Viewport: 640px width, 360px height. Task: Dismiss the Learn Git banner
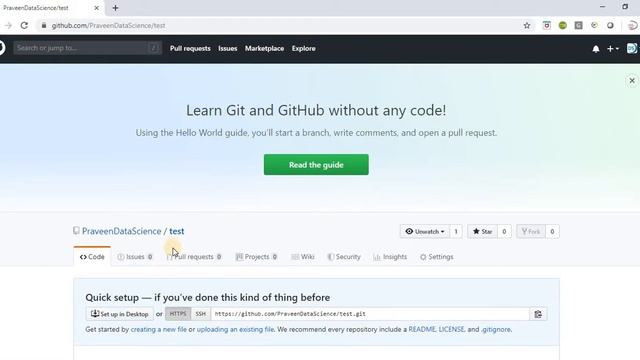click(631, 81)
